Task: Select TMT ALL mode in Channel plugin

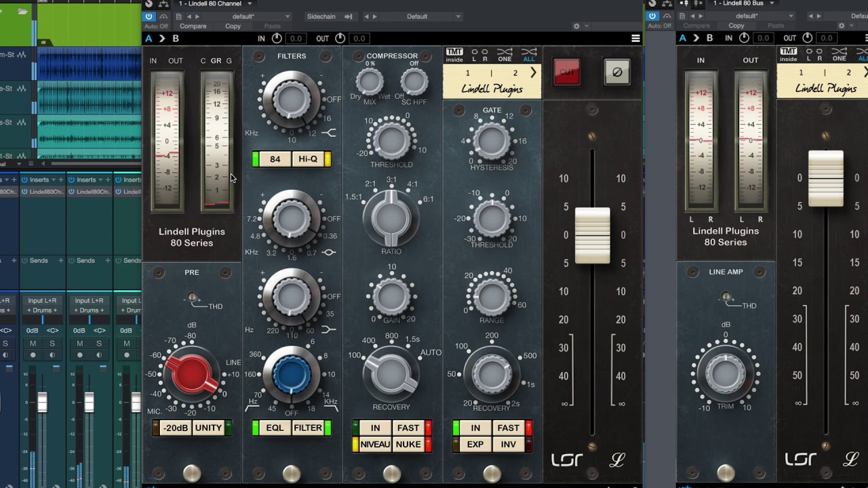Action: 529,55
